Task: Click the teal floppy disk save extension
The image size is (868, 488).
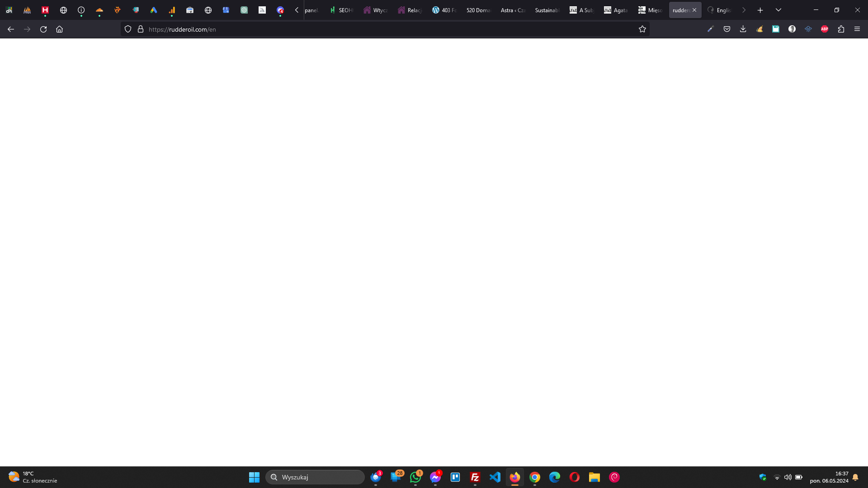Action: click(776, 29)
